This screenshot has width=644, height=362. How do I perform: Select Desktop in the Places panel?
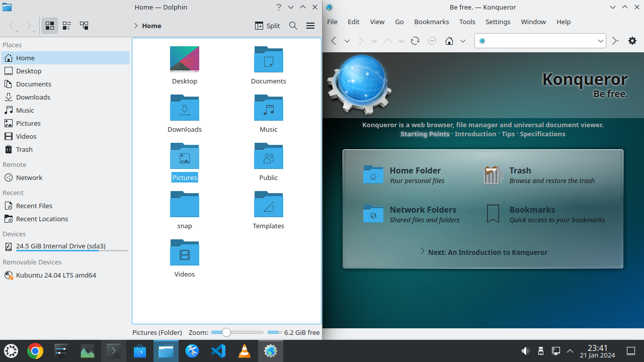65,71
